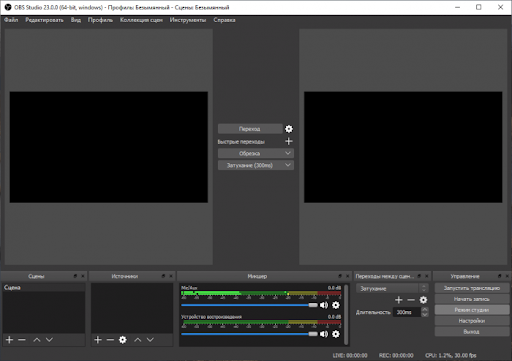Mute the Mic/Aux speaker icon
Viewport: 512px width, 361px height.
pos(324,305)
